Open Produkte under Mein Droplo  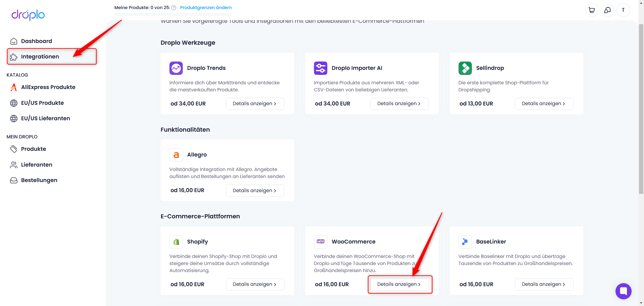[x=34, y=149]
